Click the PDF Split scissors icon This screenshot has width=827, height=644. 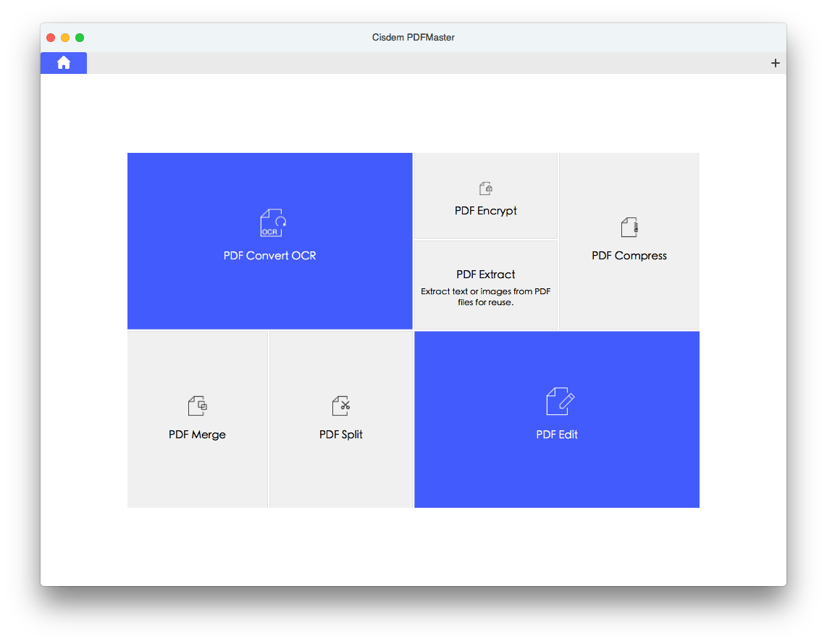pos(340,405)
